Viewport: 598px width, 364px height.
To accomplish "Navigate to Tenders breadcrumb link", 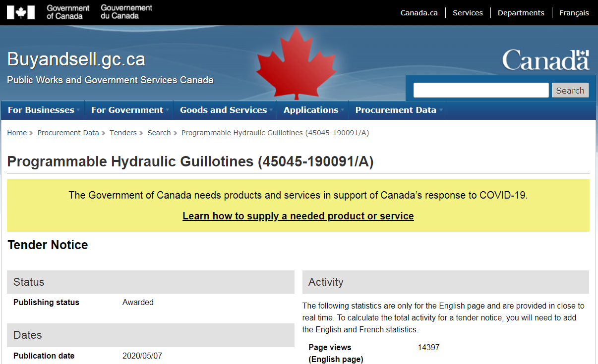I will [123, 133].
